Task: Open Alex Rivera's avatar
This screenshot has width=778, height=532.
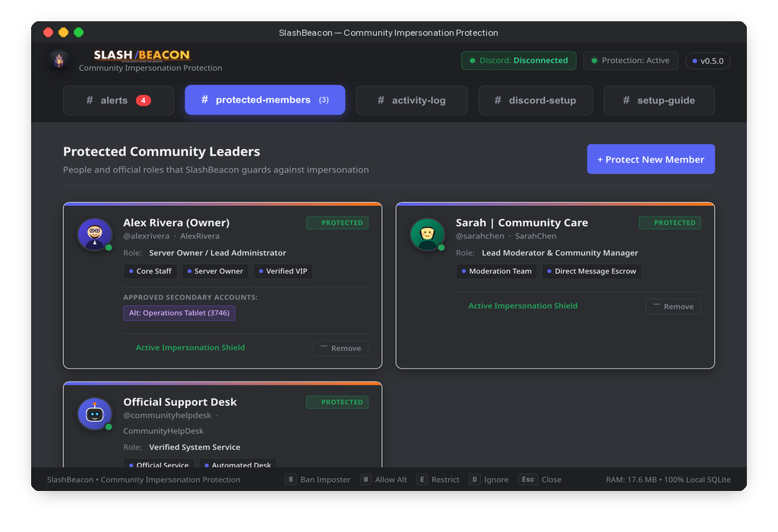Action: (95, 234)
